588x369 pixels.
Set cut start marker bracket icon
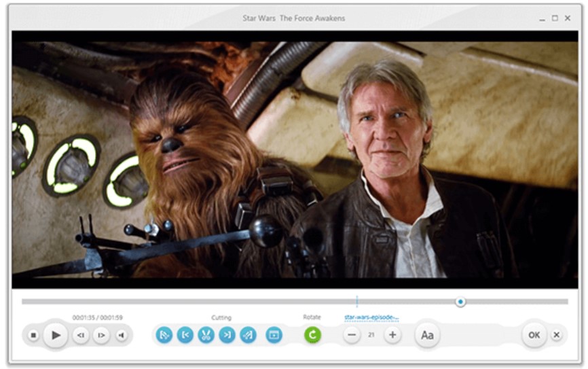[185, 335]
